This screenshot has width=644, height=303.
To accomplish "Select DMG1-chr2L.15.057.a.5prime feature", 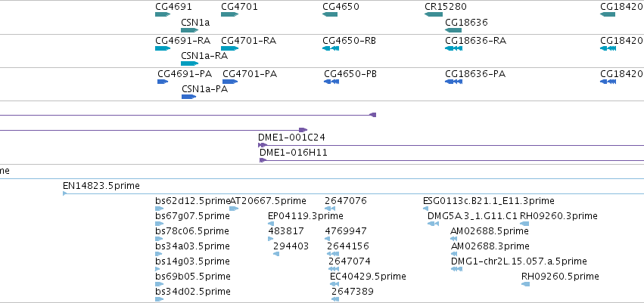I will coord(456,270).
